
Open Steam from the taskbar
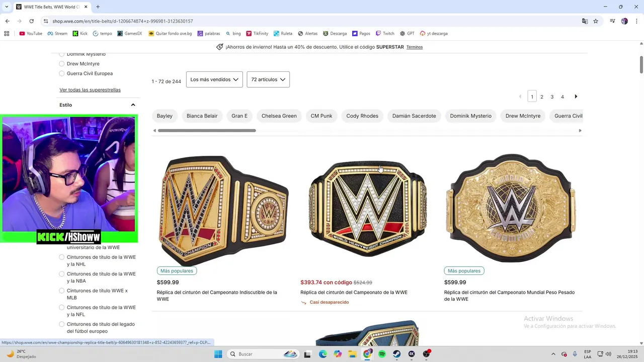396,354
